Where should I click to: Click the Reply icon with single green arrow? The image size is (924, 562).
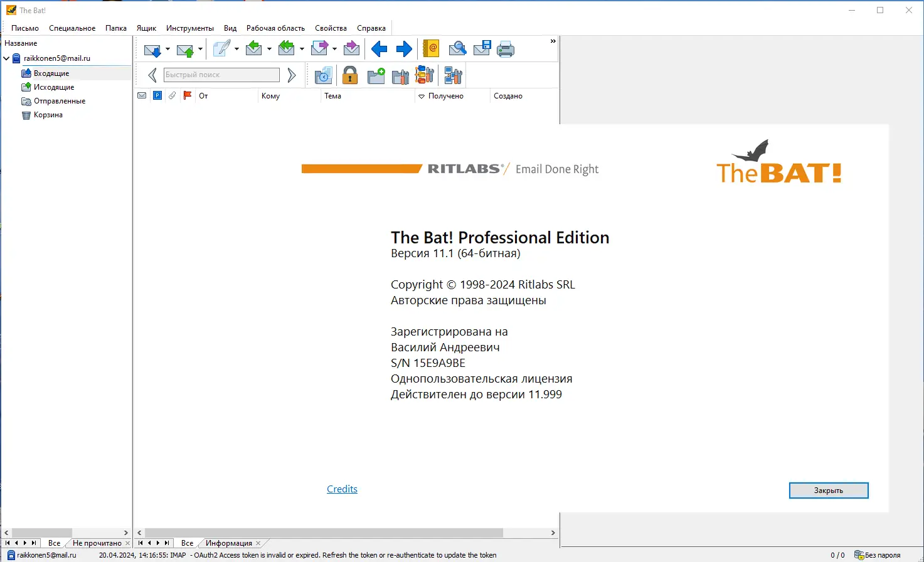(x=254, y=48)
